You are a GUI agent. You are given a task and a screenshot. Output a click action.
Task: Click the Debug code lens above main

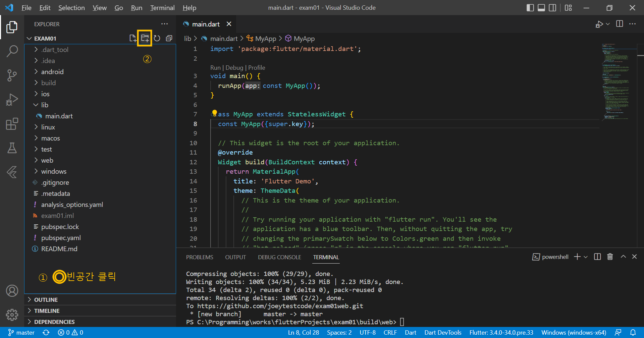234,68
